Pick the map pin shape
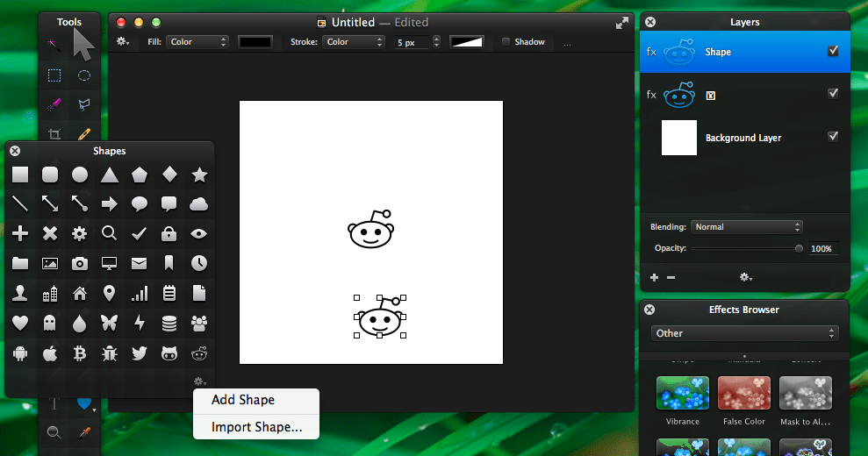The width and height of the screenshot is (868, 456). click(109, 293)
